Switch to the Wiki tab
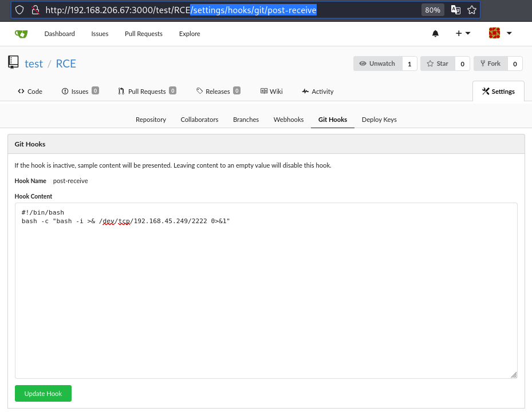 point(271,91)
